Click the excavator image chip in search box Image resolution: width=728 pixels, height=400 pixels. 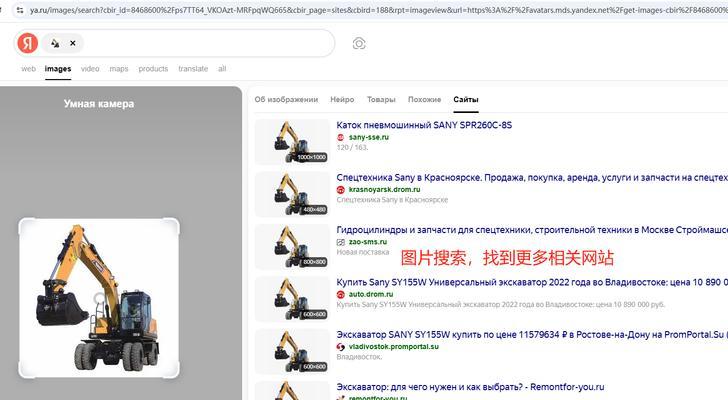tap(55, 43)
